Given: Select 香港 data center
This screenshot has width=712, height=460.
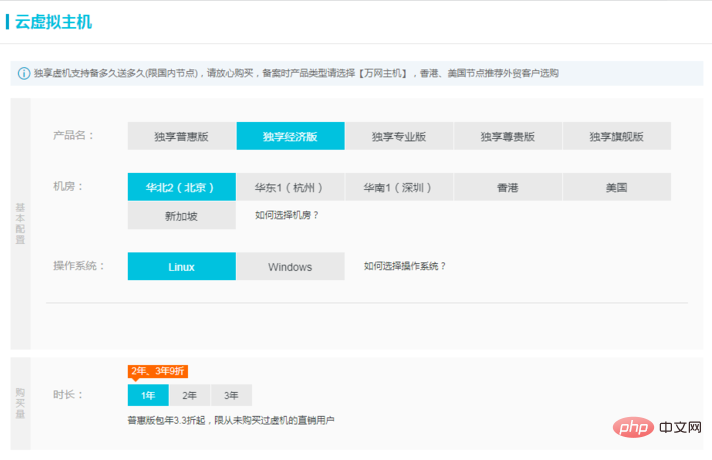Looking at the screenshot, I should pos(507,187).
